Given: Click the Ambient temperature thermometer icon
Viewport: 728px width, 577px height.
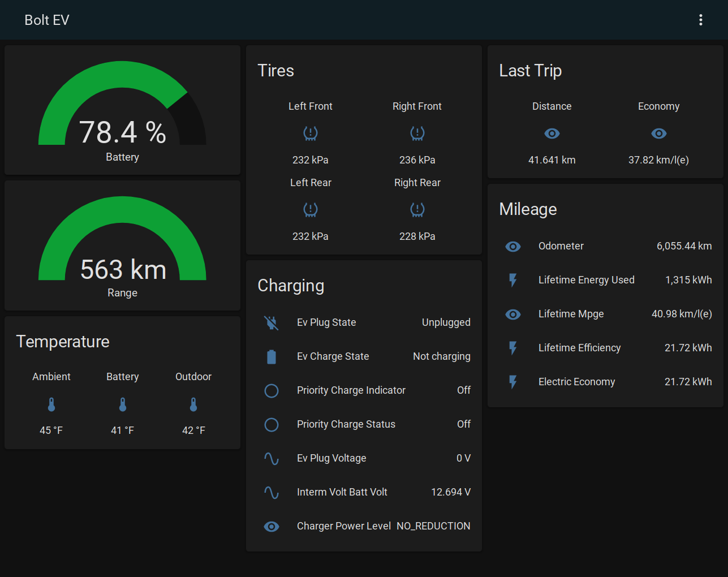Looking at the screenshot, I should click(51, 404).
